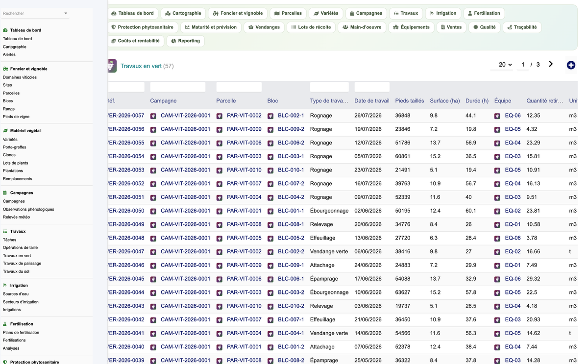Click campaign icon in row VER-2026-0057
The height and width of the screenshot is (364, 588).
coord(153,116)
